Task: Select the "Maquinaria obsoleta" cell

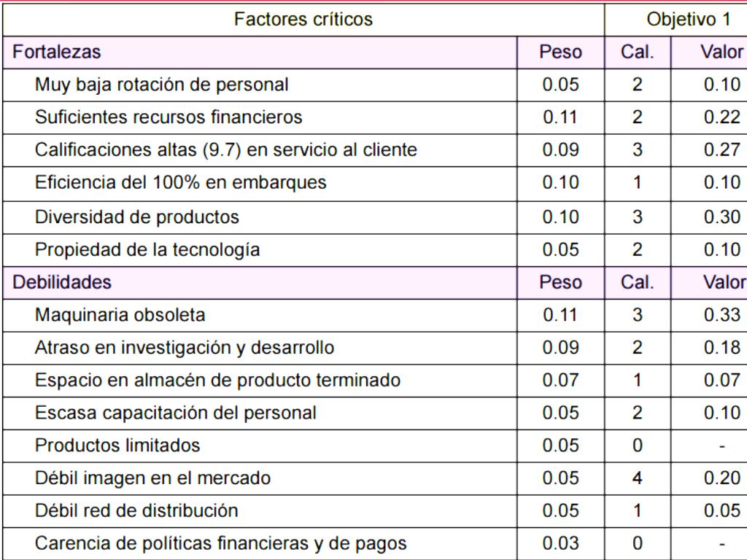Action: (120, 315)
